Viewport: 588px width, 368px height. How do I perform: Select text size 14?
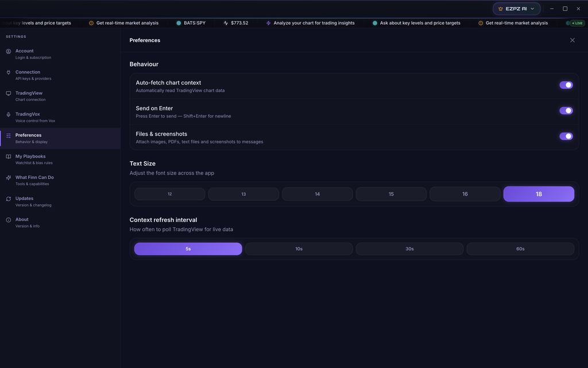pos(317,194)
